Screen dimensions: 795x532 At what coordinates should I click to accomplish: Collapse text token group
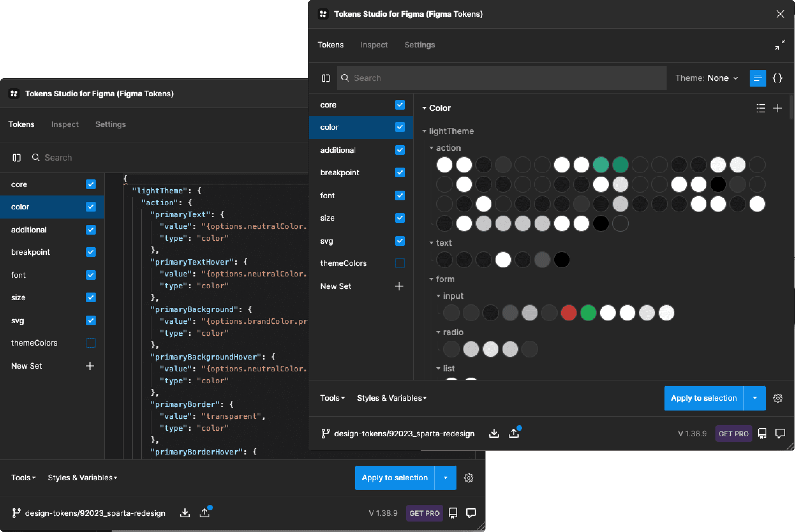[x=431, y=243]
